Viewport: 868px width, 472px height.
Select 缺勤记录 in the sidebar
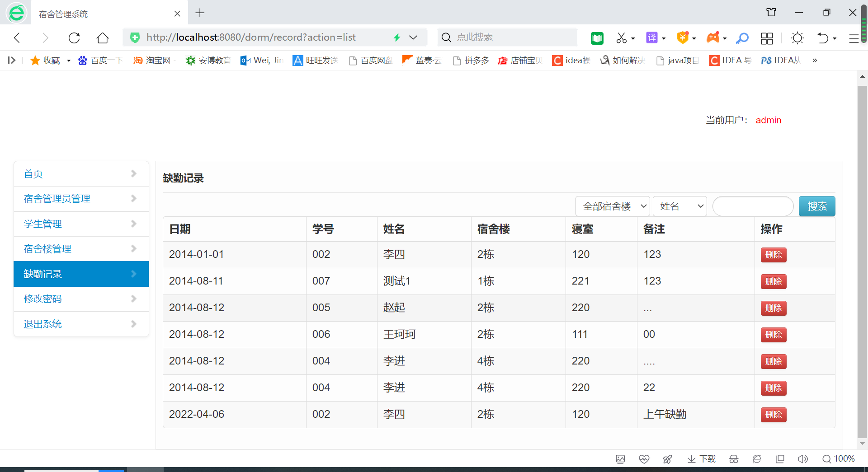pos(81,274)
